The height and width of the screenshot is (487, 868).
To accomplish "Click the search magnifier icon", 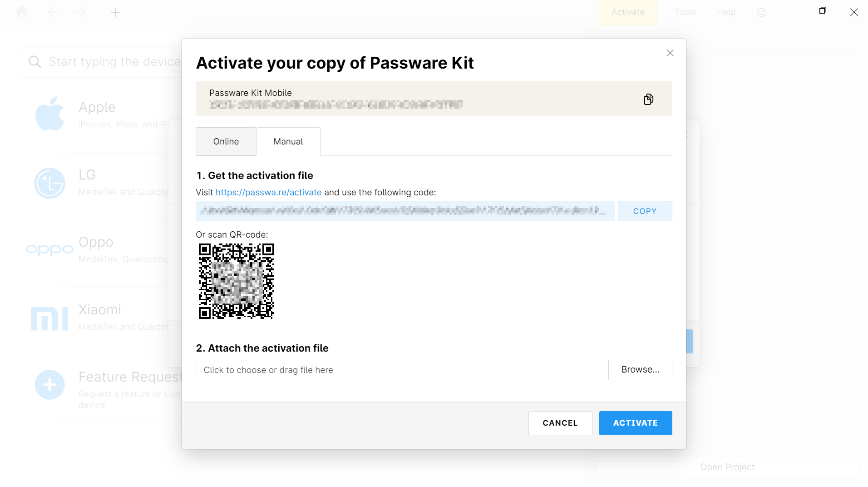I will tap(35, 61).
